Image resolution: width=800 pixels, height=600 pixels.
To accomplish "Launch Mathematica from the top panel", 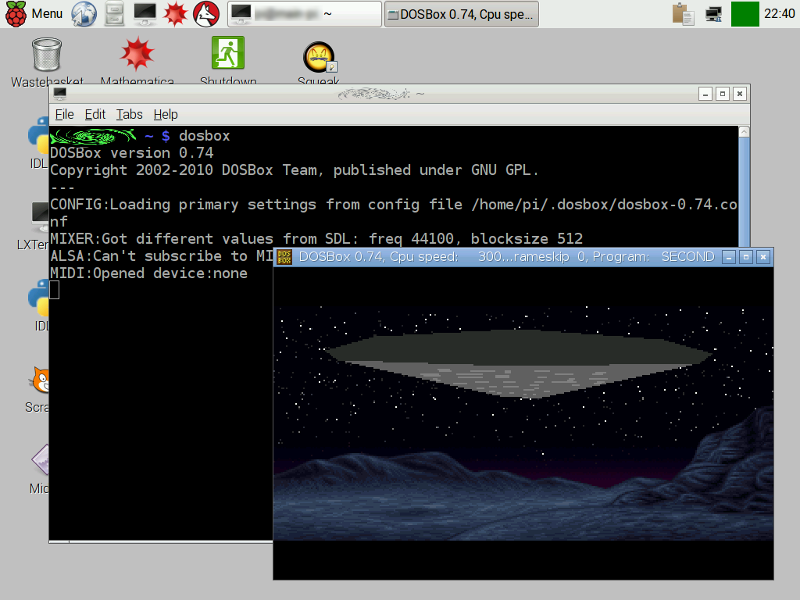I will click(x=175, y=14).
